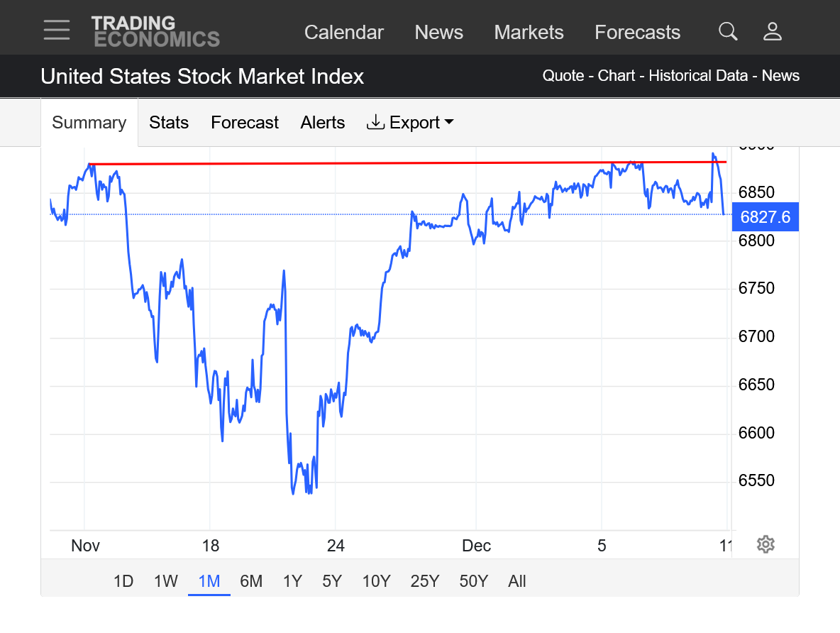Viewport: 840px width, 633px height.
Task: Switch to the Forecast tab
Action: click(245, 123)
